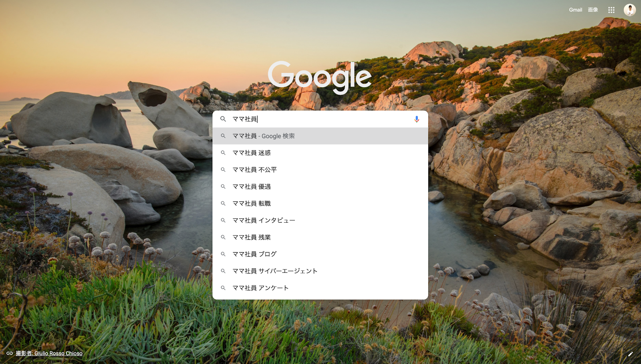Screen dimensions: 641x364
Task: Select suggestion ママ社員 転職
Action: 320,203
